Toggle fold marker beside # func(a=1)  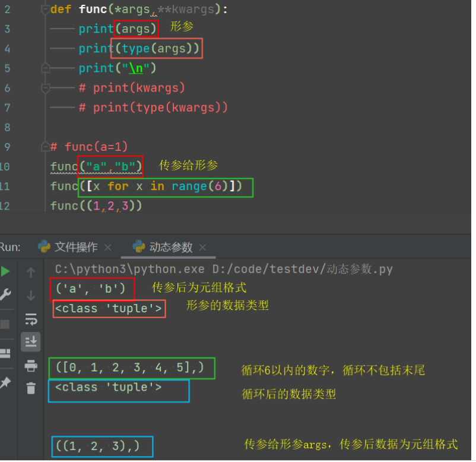tap(45, 147)
